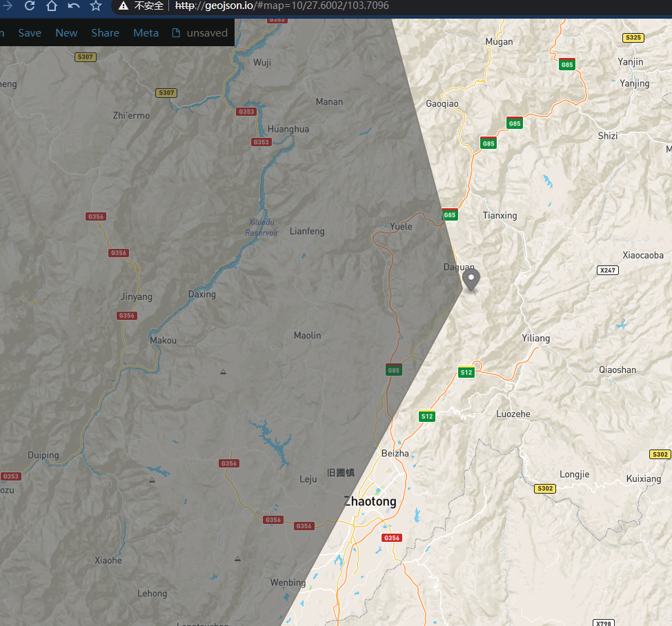Click the Xiluodu Reservoir label
Image resolution: width=672 pixels, height=626 pixels.
pyautogui.click(x=261, y=228)
